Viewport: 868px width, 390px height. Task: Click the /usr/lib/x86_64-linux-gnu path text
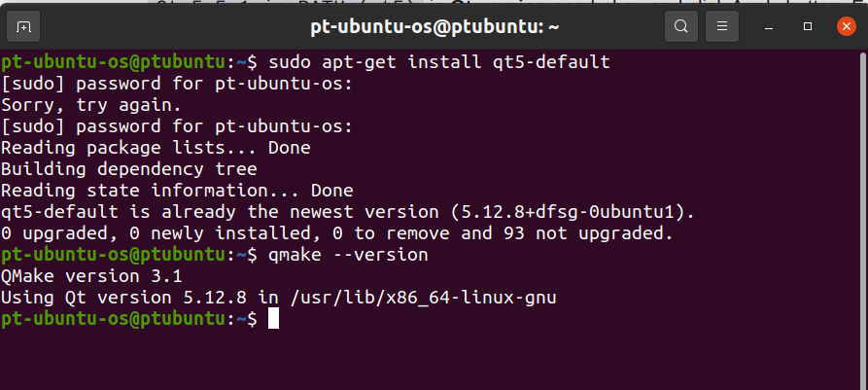pos(423,298)
